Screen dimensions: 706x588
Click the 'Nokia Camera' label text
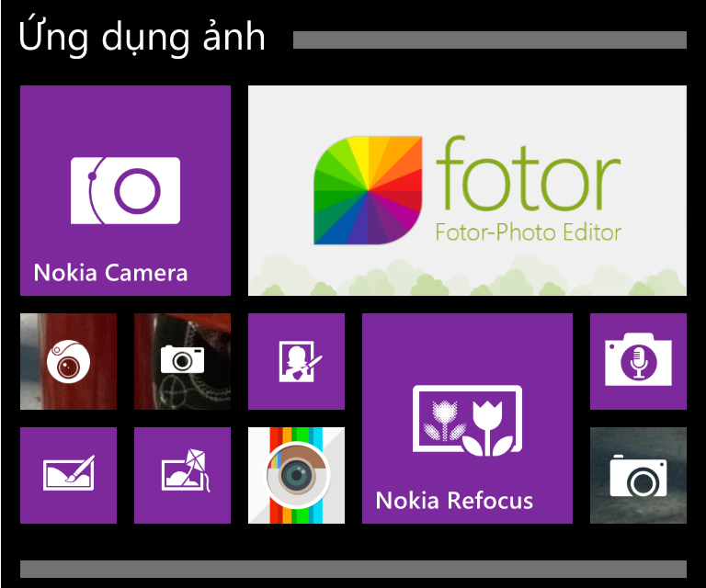[x=110, y=273]
